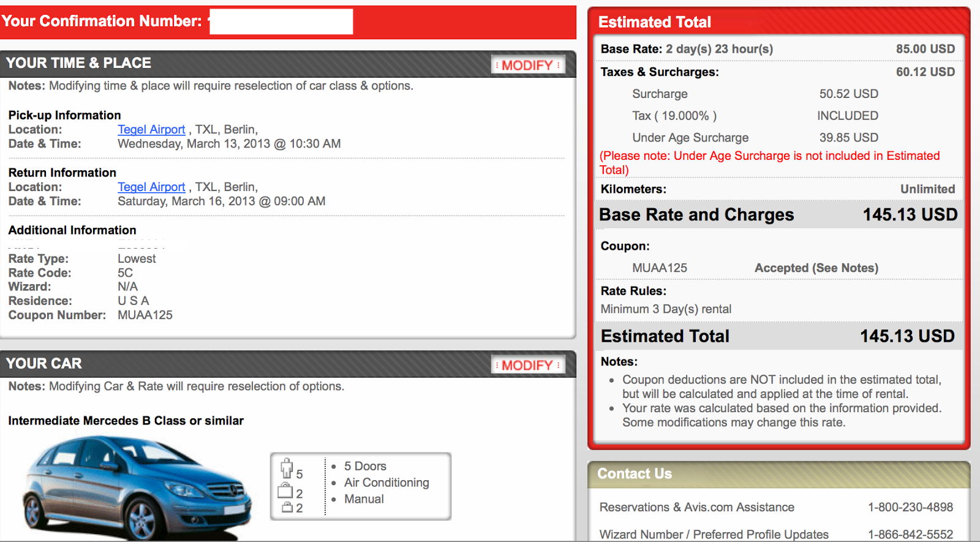Click the confirmation number field

pos(281,21)
